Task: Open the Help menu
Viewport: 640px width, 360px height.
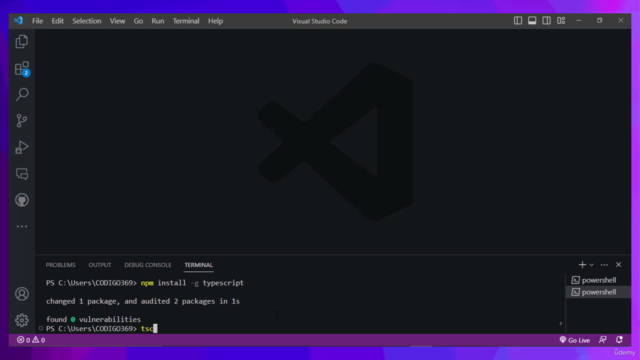Action: click(216, 21)
